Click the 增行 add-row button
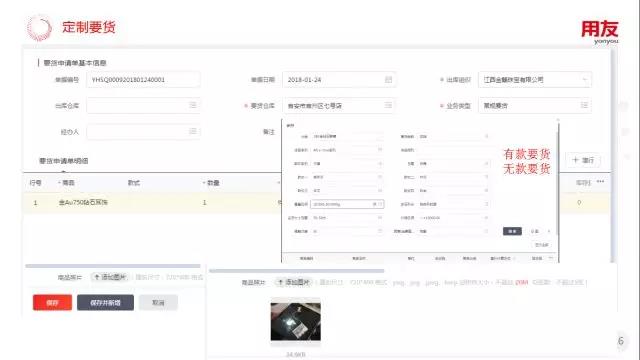This screenshot has height=360, width=640. coord(583,160)
